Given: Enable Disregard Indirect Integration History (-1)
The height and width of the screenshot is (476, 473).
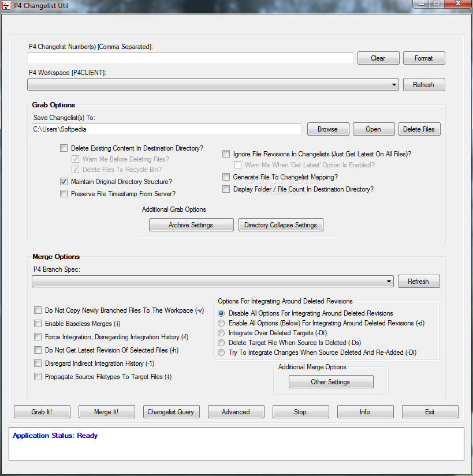Looking at the screenshot, I should [x=38, y=363].
